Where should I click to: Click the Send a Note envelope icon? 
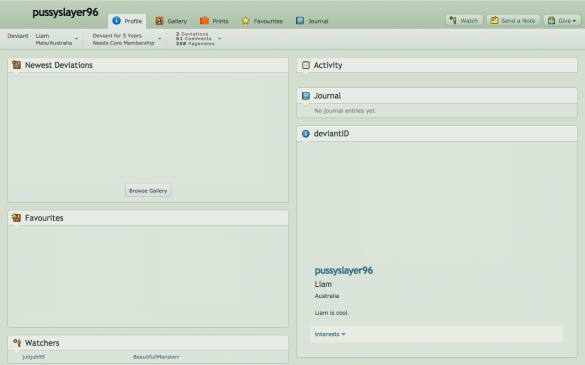[494, 20]
